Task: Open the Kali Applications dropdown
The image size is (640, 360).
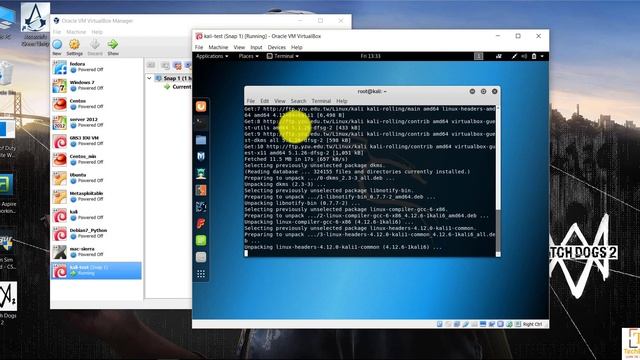Action: (x=212, y=56)
